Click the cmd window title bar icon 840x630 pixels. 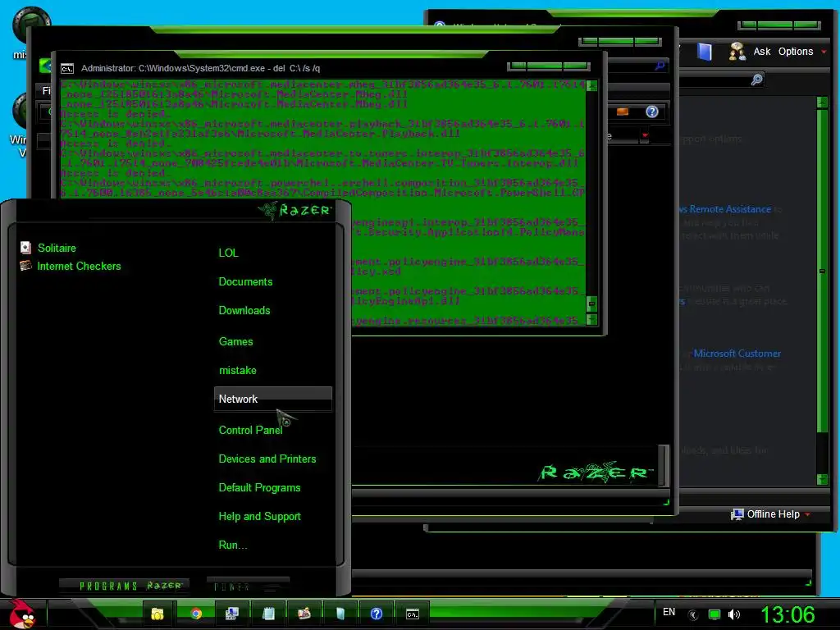[x=67, y=69]
